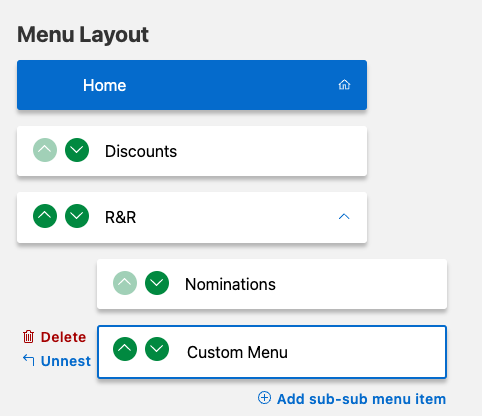
Task: Select the Discounts menu item
Action: (x=192, y=151)
